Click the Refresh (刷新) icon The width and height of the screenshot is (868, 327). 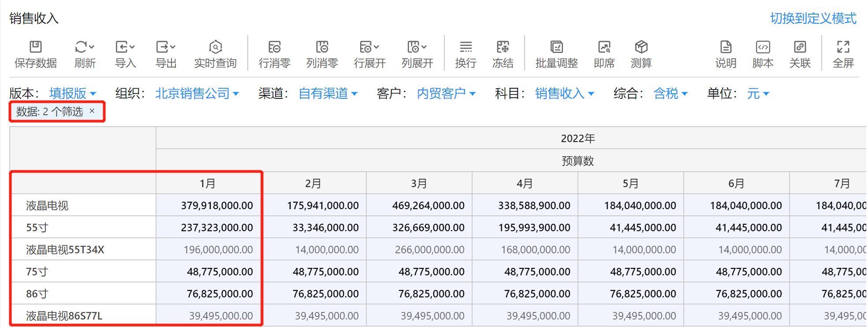tap(82, 47)
